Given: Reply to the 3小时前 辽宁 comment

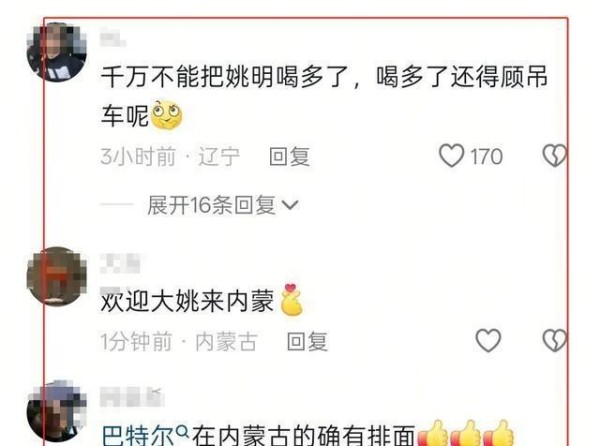Looking at the screenshot, I should 289,156.
